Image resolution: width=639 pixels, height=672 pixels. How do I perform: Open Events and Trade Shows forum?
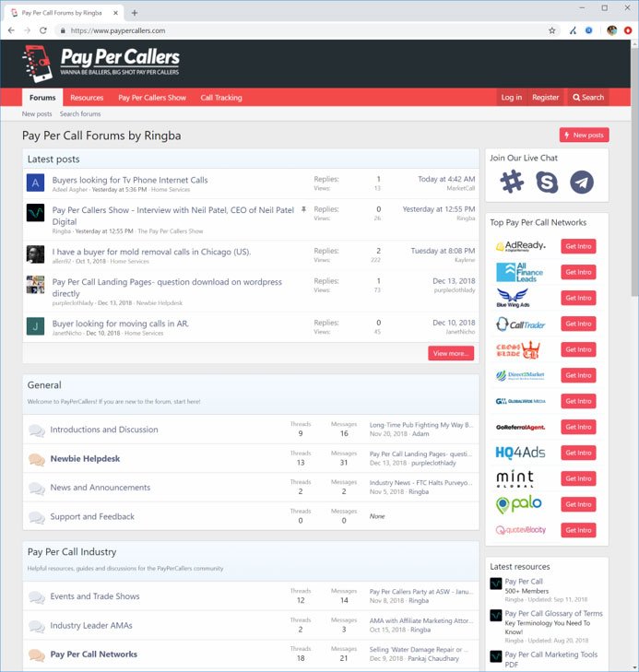coord(95,596)
